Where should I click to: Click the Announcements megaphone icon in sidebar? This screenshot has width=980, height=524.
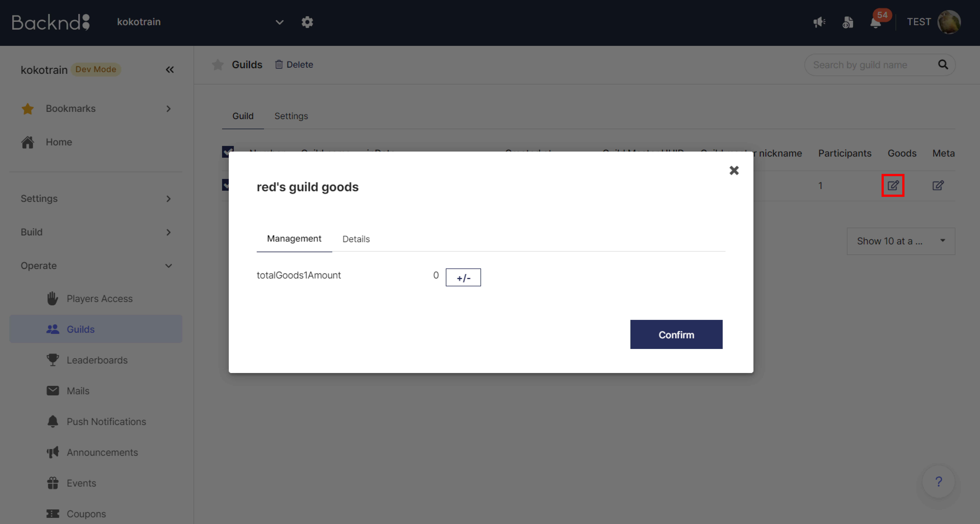point(53,452)
